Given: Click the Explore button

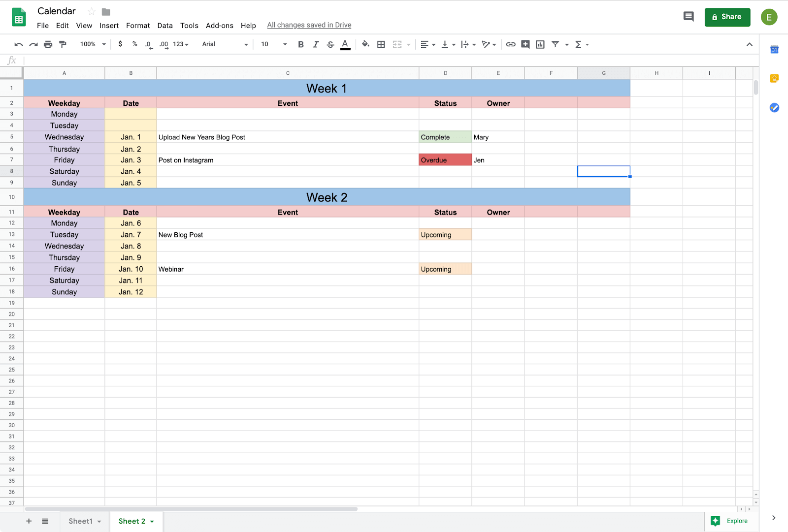Looking at the screenshot, I should [729, 521].
